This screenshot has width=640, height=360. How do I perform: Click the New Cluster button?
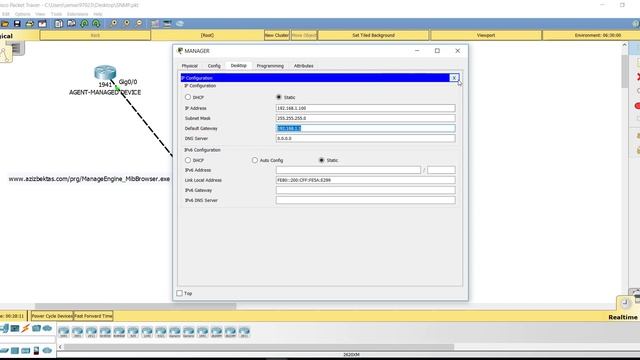pos(276,36)
